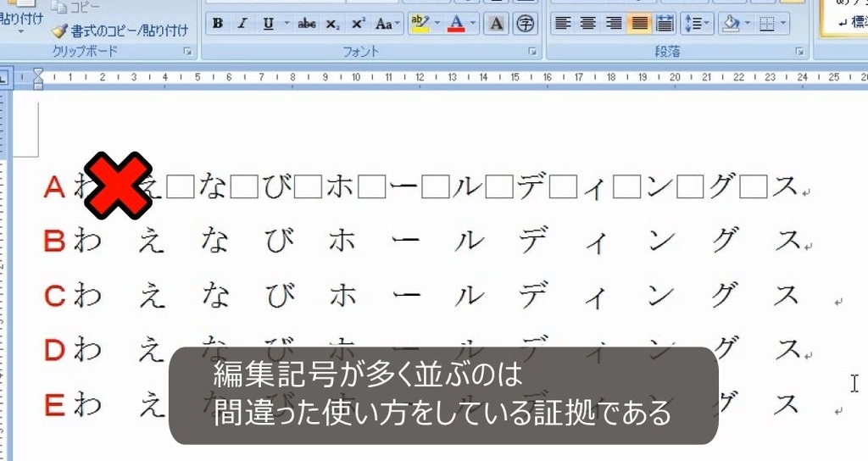Open line spacing menu
This screenshot has height=461, width=868.
[x=697, y=23]
